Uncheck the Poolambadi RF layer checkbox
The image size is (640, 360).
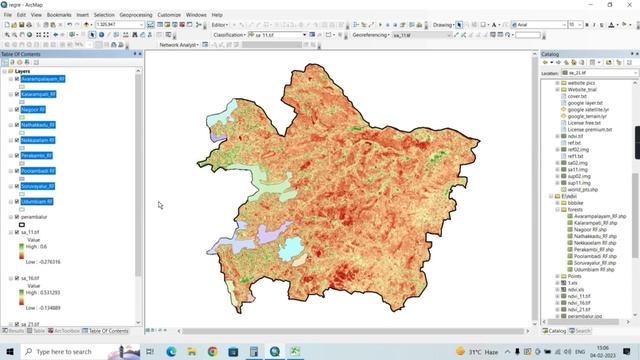[x=17, y=171]
